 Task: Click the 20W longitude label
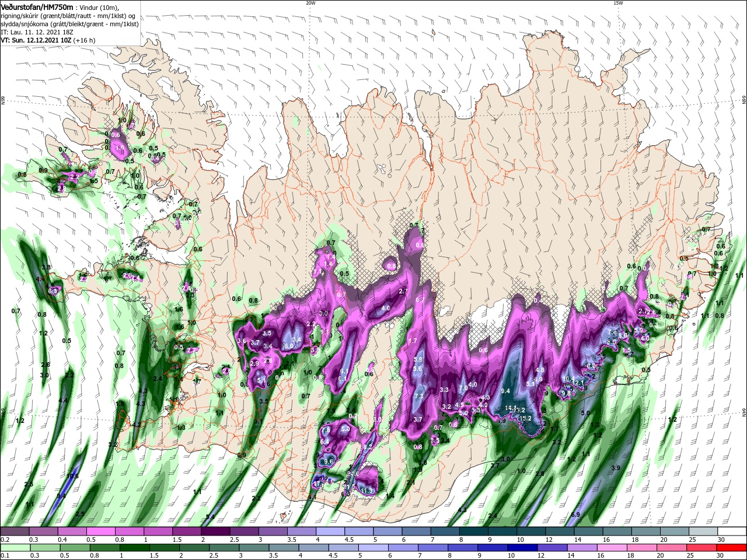310,3
